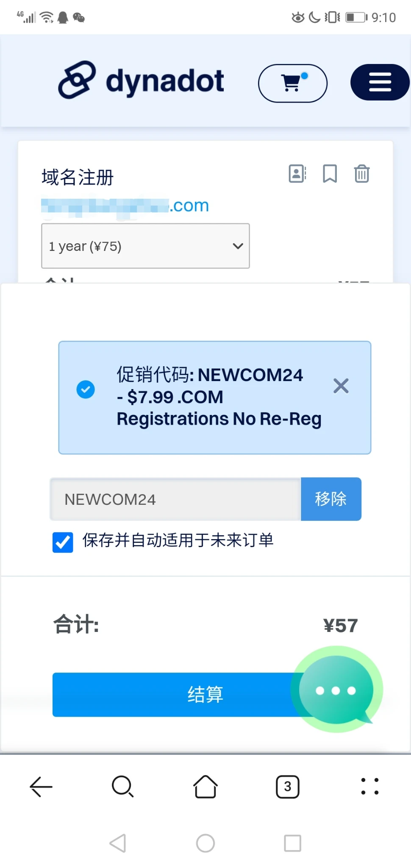Dismiss the NEWCOM24 promo notice
Screen dimensions: 411x868
[341, 386]
